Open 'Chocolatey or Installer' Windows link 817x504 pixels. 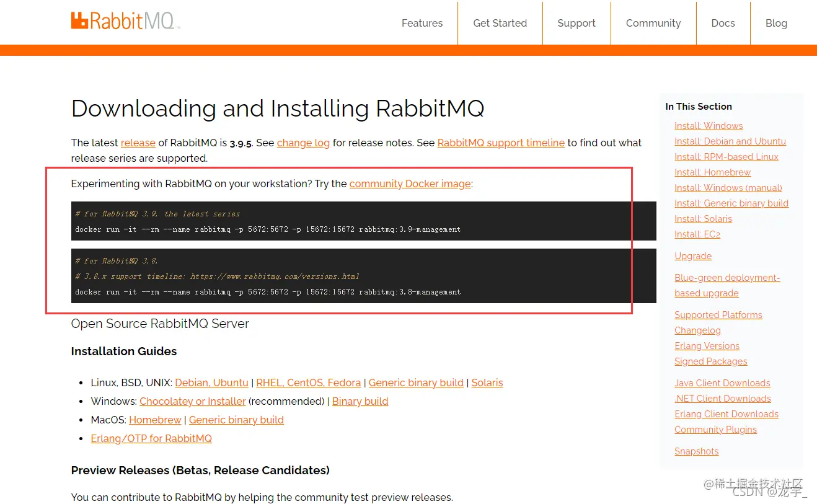click(193, 401)
